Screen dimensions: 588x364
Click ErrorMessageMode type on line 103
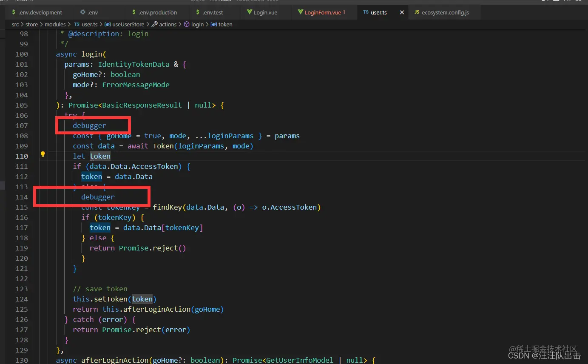click(x=136, y=85)
